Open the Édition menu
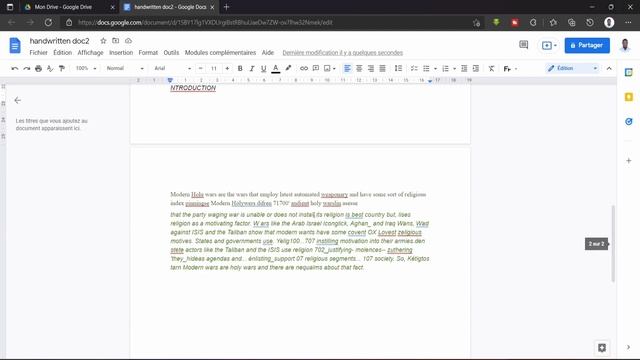 point(62,53)
